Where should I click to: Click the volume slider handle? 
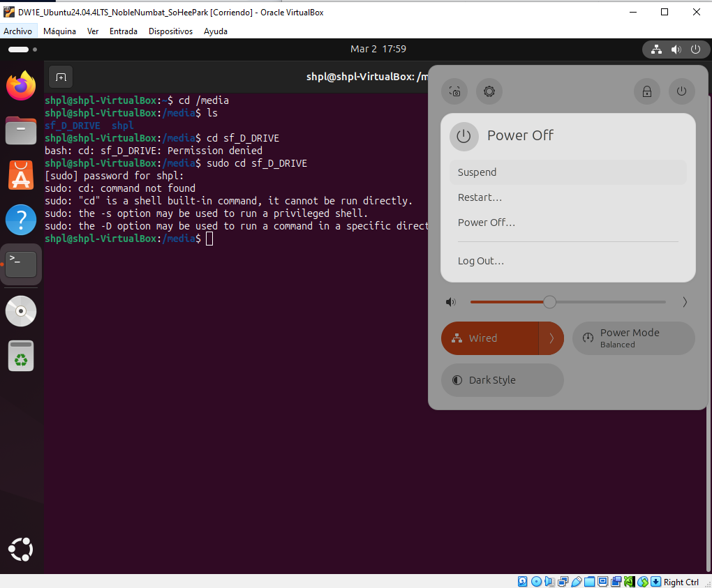point(549,302)
